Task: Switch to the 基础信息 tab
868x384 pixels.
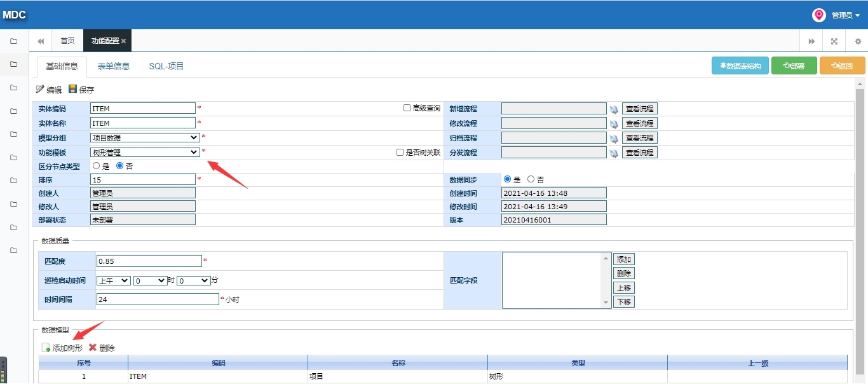Action: tap(62, 66)
